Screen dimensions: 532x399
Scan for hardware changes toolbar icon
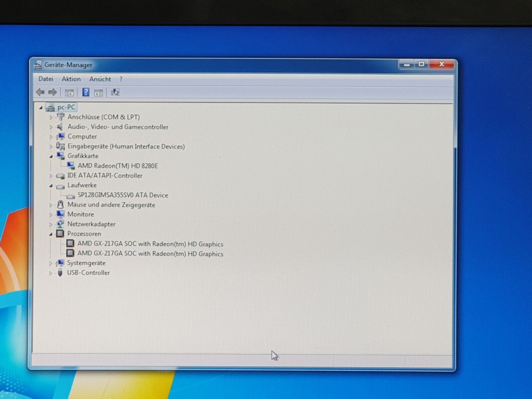[115, 92]
